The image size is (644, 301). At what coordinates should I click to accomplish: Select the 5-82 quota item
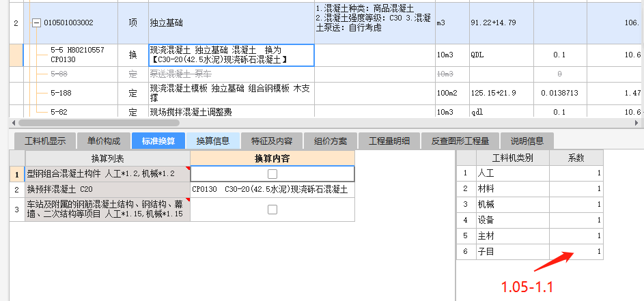(59, 112)
